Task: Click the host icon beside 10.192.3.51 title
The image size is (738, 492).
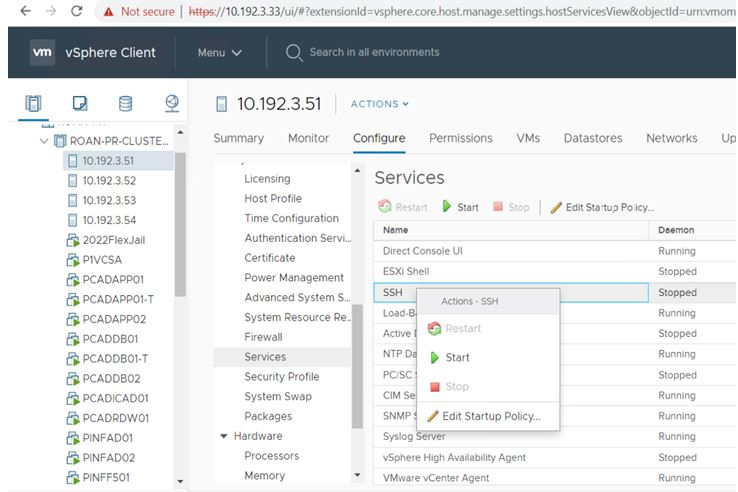Action: (x=221, y=104)
